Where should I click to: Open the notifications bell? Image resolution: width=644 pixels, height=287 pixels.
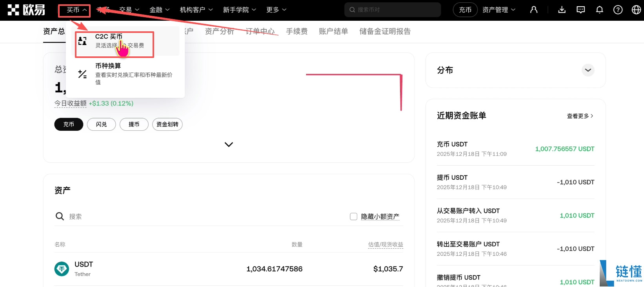click(x=599, y=10)
